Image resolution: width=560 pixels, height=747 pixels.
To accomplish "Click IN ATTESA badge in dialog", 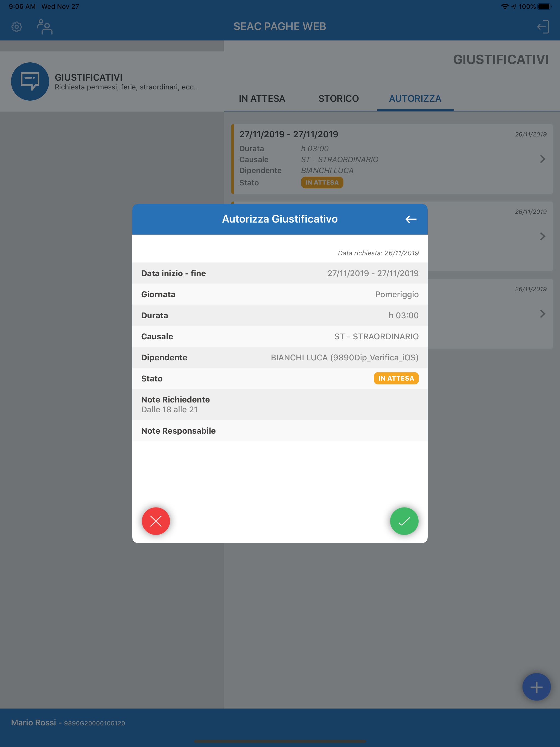I will pyautogui.click(x=396, y=378).
